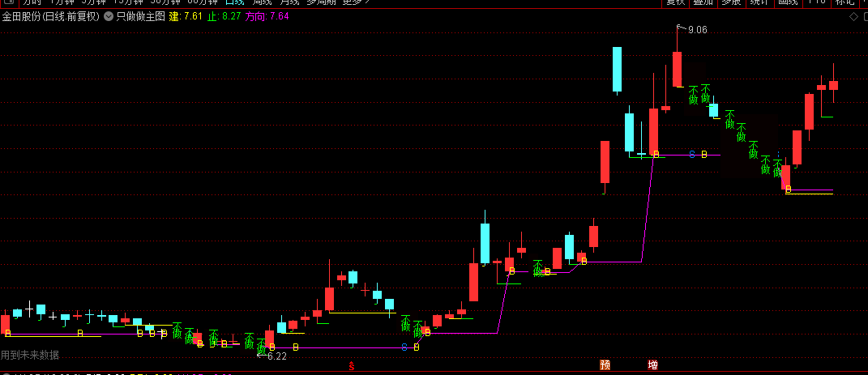The height and width of the screenshot is (375, 868).
Task: Click the yellow 建: 7.61 value
Action: [186, 16]
